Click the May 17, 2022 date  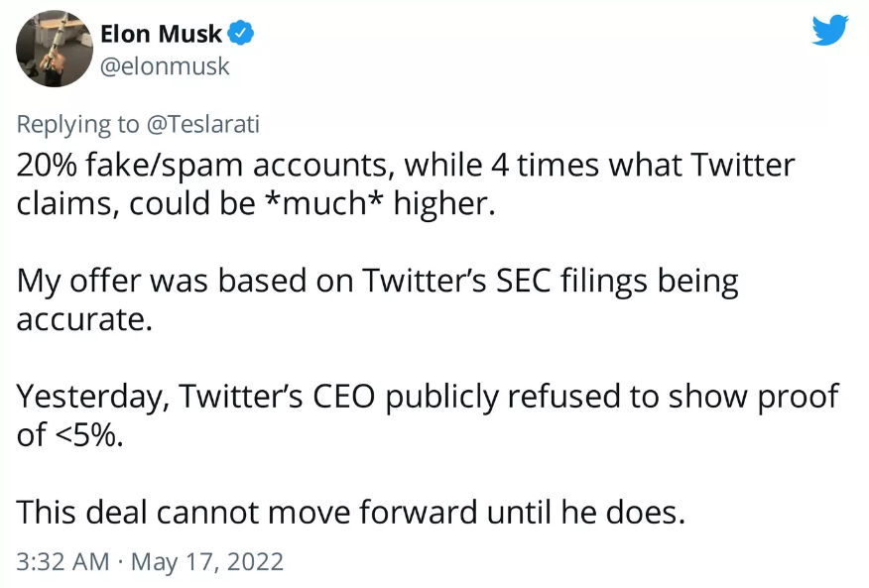click(206, 562)
